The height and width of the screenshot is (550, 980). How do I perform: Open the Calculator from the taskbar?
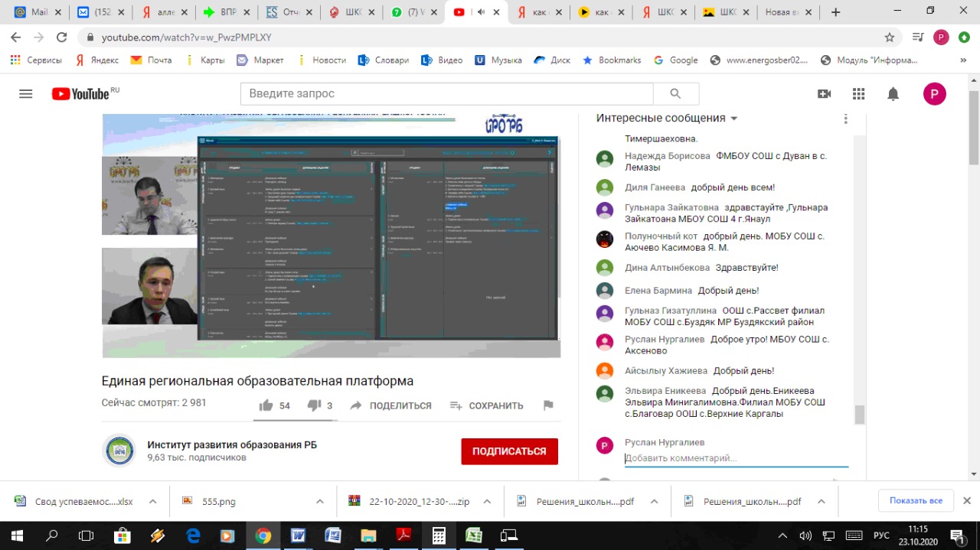(x=439, y=535)
